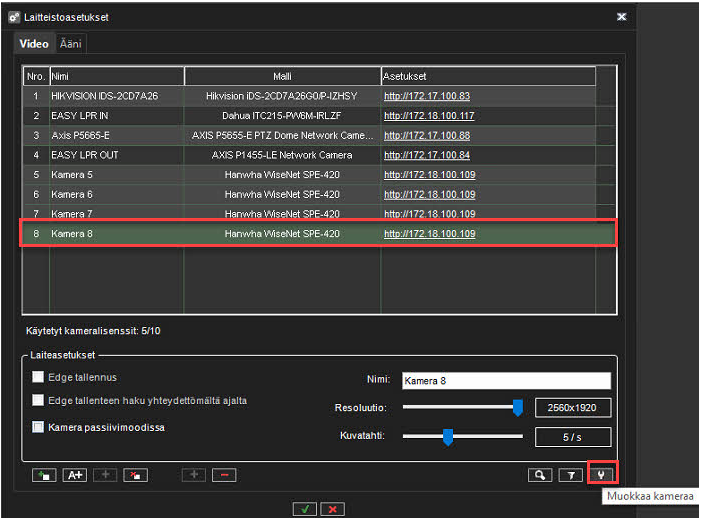Click the Resoluutio slider handle
Viewport: 702px width, 522px height.
click(517, 407)
